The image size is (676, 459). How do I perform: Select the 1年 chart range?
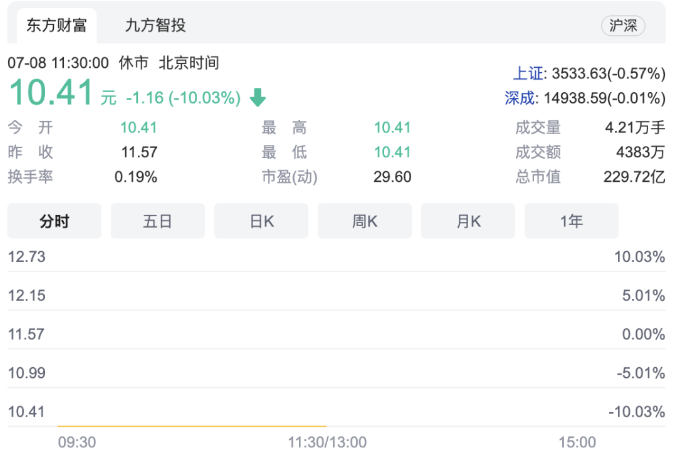point(571,221)
